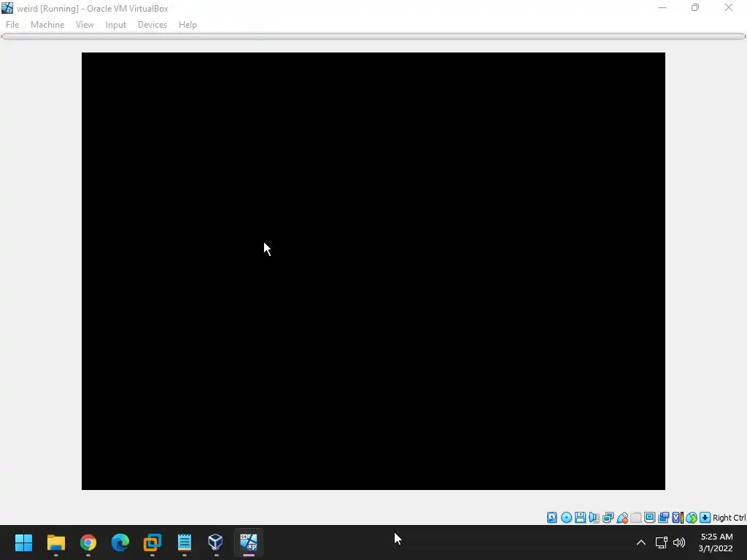The image size is (747, 560).
Task: Open the clock showing 5:25 AM
Action: pos(716,542)
